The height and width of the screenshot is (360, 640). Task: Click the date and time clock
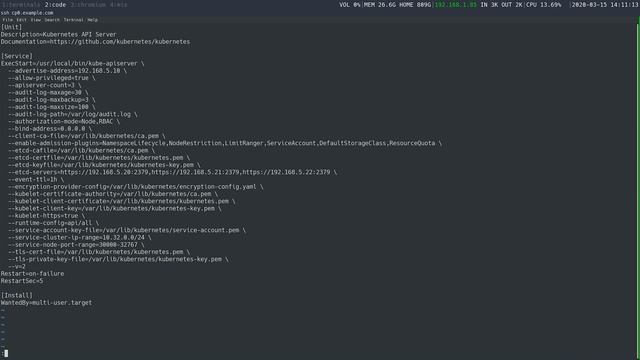pyautogui.click(x=605, y=5)
